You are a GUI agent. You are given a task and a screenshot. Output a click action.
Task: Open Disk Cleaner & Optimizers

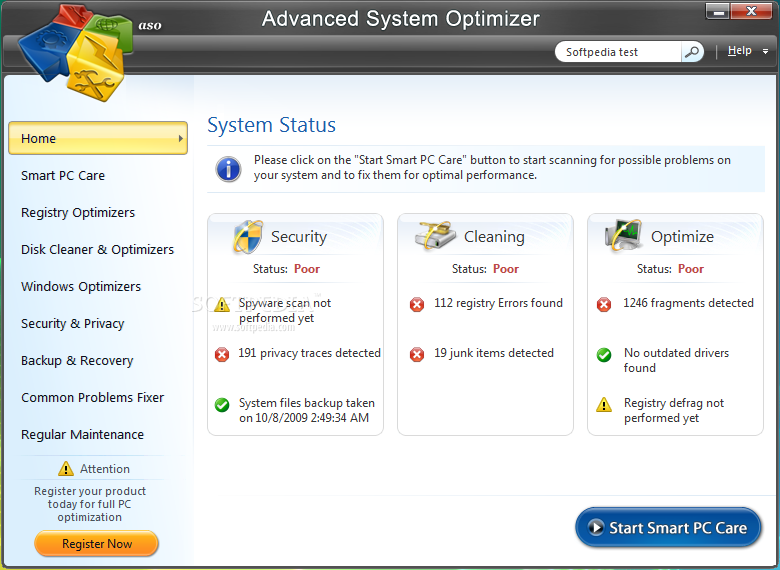pyautogui.click(x=98, y=250)
